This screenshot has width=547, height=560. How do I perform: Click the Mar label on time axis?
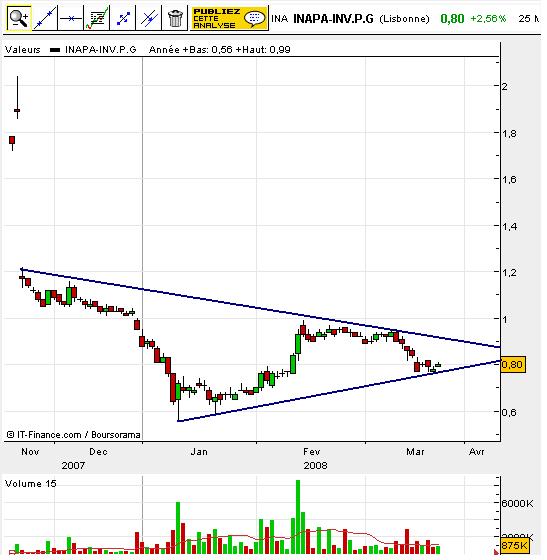(415, 452)
